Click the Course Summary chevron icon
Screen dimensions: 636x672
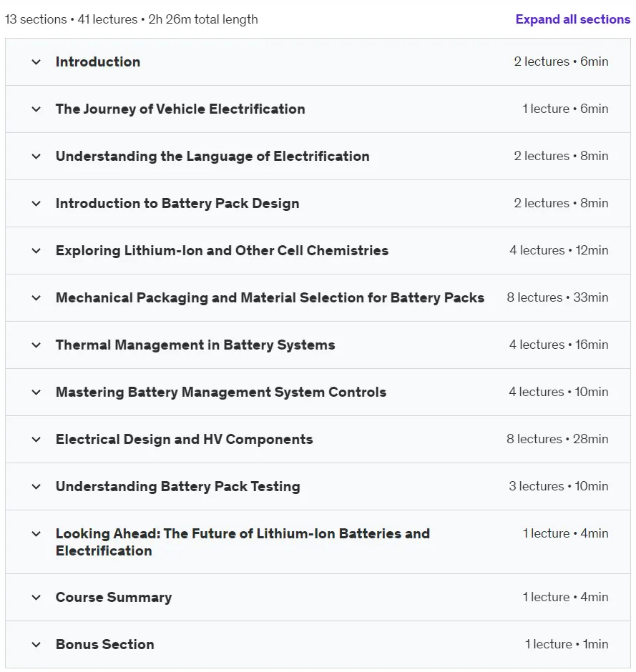[x=36, y=597]
